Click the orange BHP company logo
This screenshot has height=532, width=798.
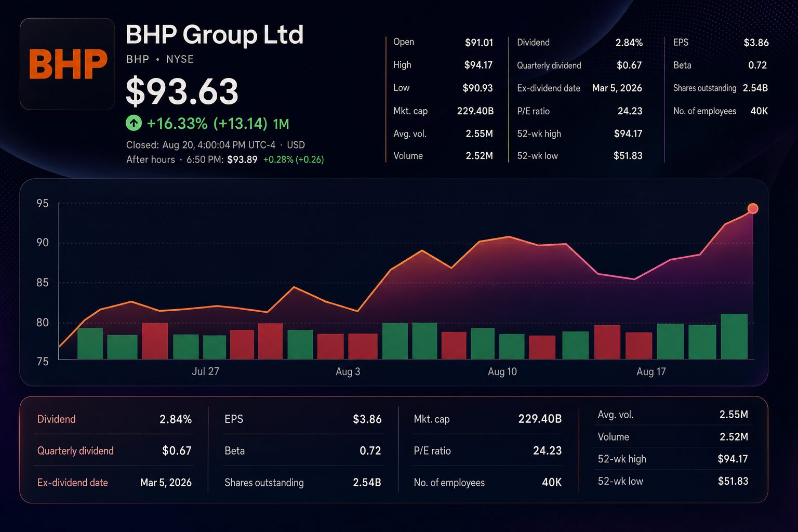click(x=68, y=64)
